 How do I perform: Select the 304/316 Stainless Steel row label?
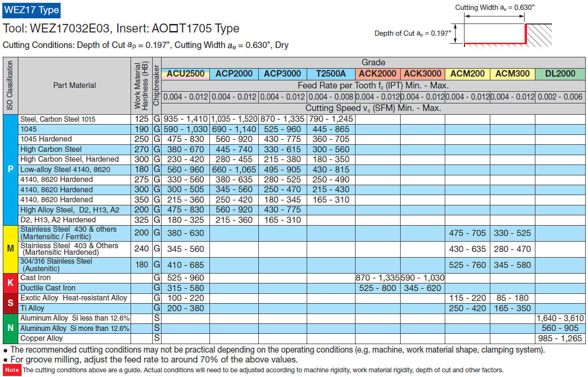coord(56,265)
